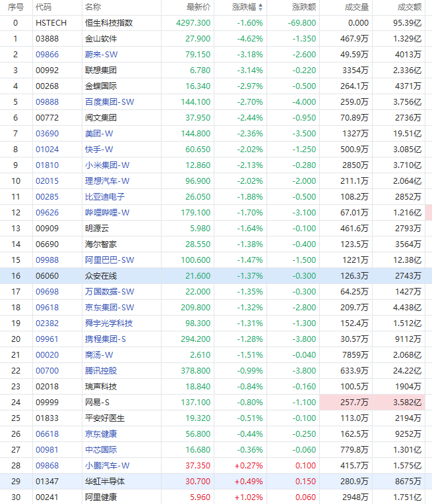Open 哔哩哔哩-W stock link
This screenshot has width=432, height=504.
107,212
